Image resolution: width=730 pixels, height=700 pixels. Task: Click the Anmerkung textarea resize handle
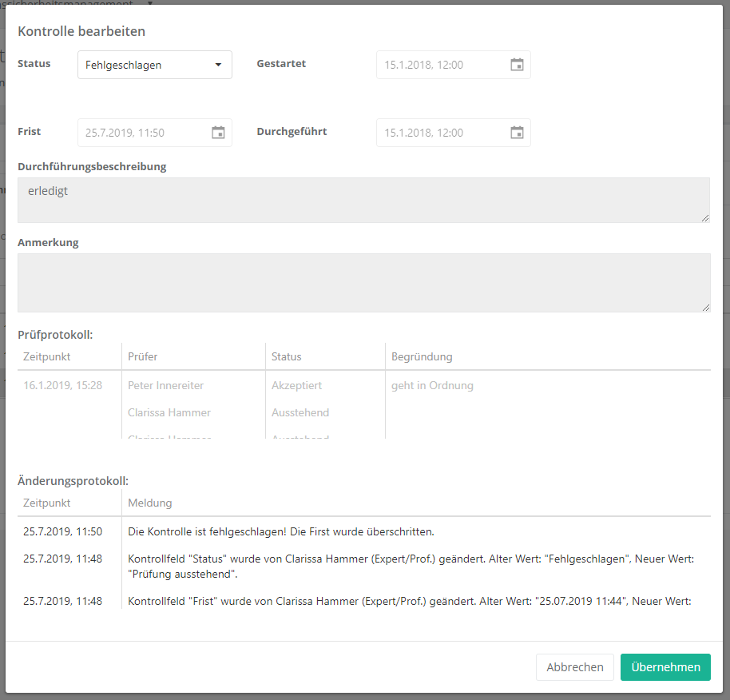705,307
